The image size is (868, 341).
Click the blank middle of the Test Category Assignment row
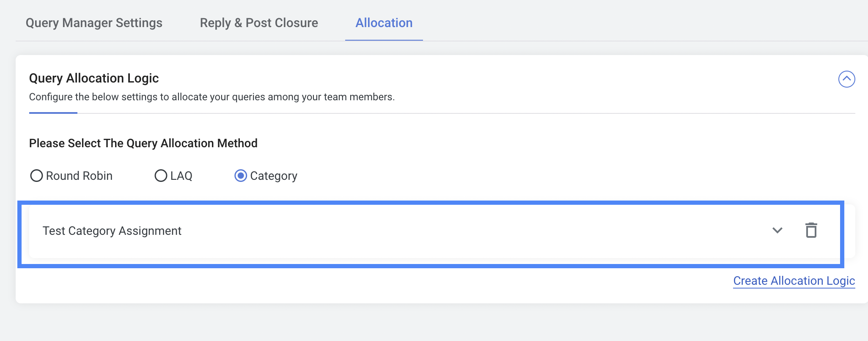coord(465,231)
